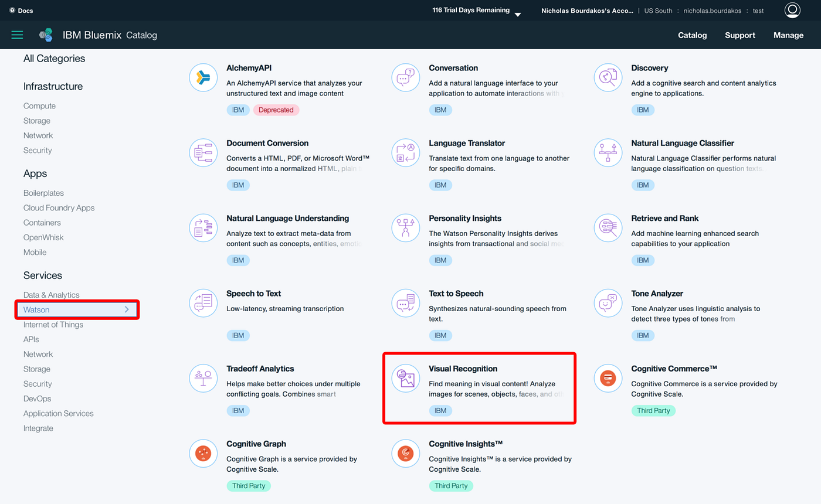The height and width of the screenshot is (504, 821).
Task: Click 'Low-latency, streaming transcription' description
Action: [285, 308]
